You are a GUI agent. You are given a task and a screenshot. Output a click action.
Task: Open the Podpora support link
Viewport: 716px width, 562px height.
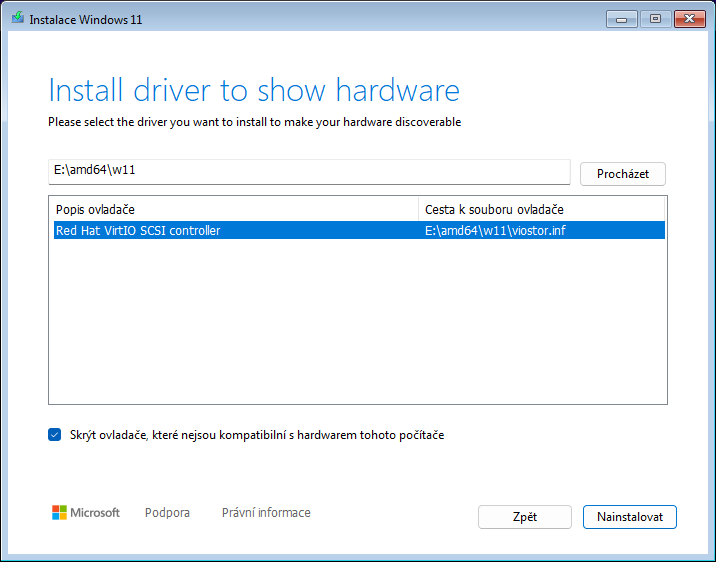(167, 513)
